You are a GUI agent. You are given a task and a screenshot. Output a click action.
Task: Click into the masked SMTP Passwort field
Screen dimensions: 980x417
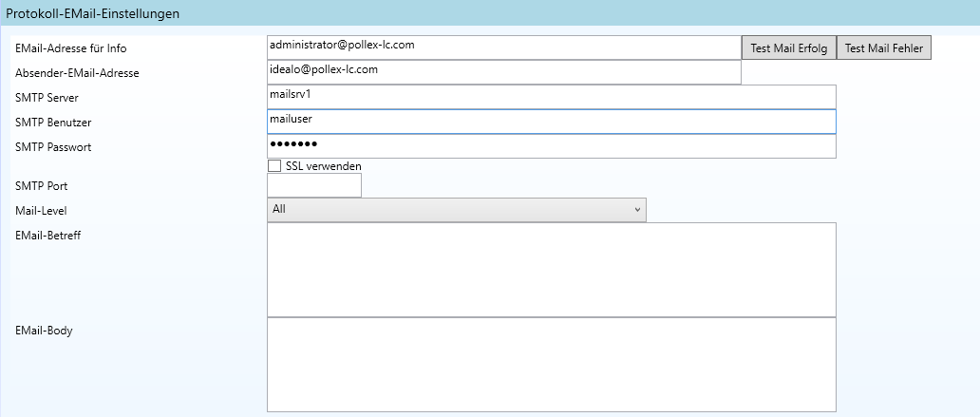(551, 146)
